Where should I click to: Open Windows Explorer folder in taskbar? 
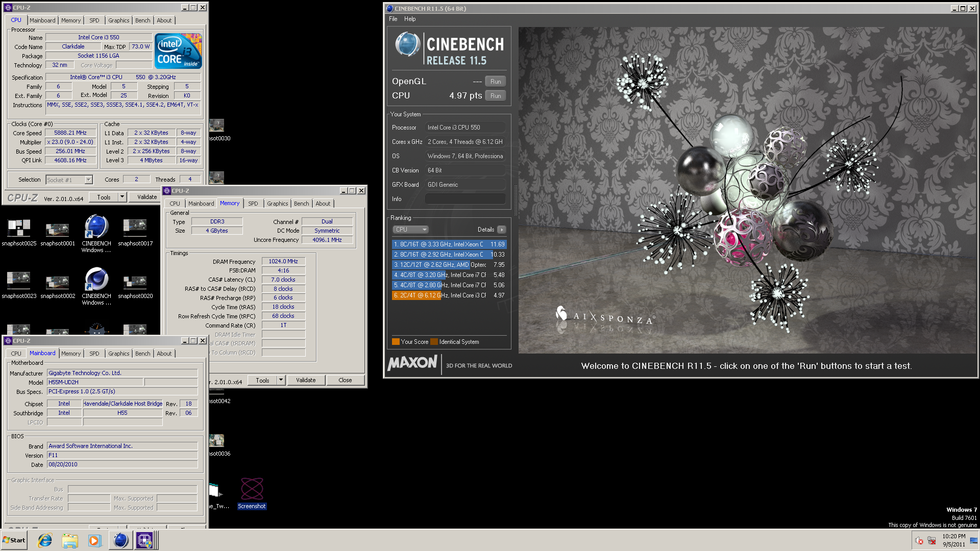click(x=70, y=540)
